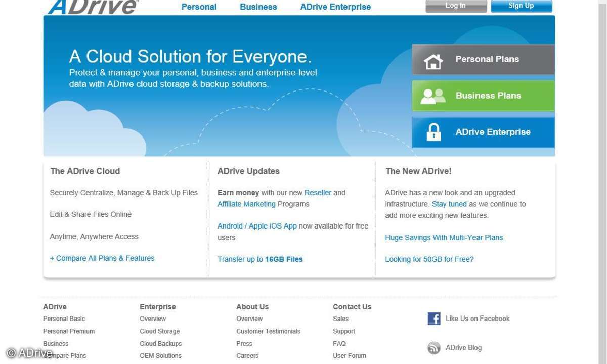Click 'A Cloud Solution for Everyone.' headline

pyautogui.click(x=190, y=56)
